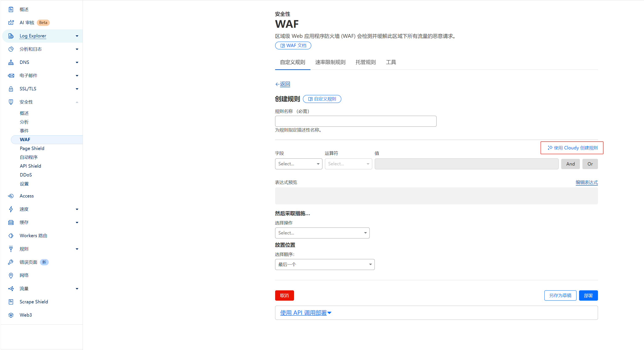Collapse the 安全性 sidebar section
Image resolution: width=644 pixels, height=350 pixels.
77,102
